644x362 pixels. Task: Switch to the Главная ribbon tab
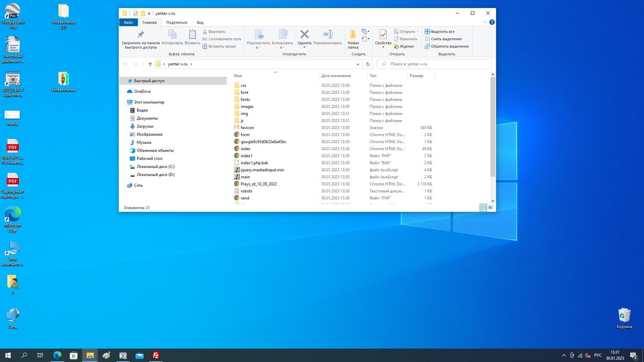click(150, 23)
